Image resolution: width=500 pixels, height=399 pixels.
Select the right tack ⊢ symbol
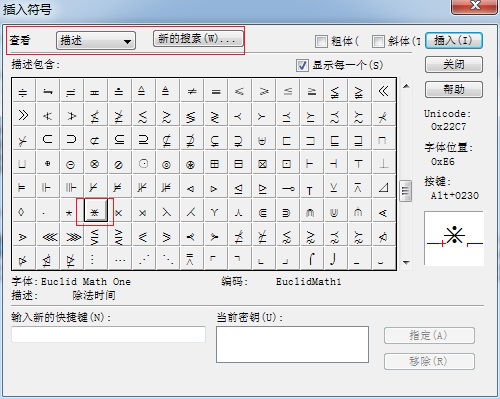[x=311, y=163]
